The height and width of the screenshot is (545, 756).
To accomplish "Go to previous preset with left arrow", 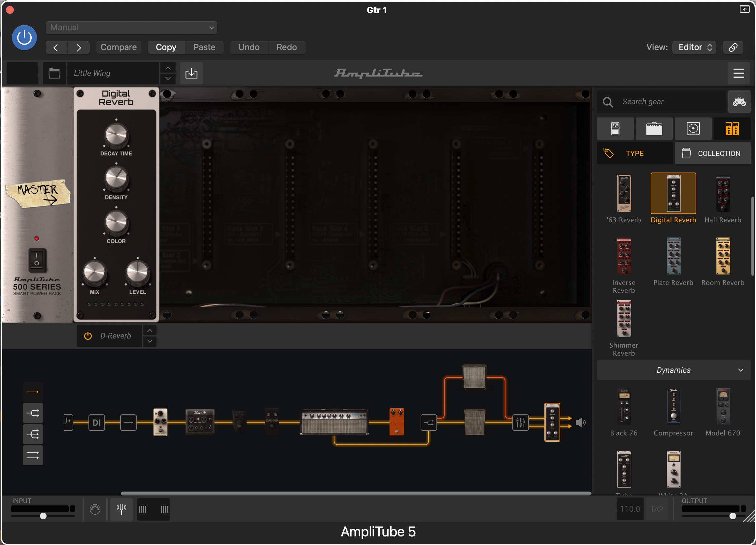I will pyautogui.click(x=56, y=48).
